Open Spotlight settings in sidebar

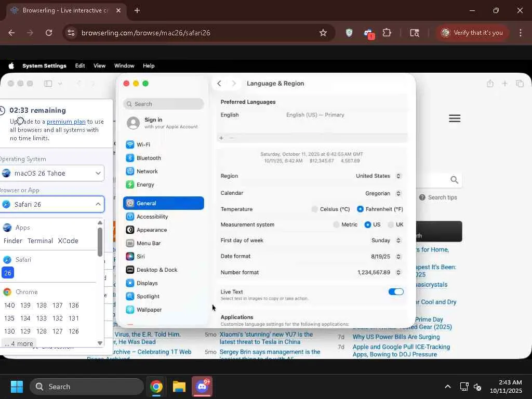pyautogui.click(x=163, y=296)
